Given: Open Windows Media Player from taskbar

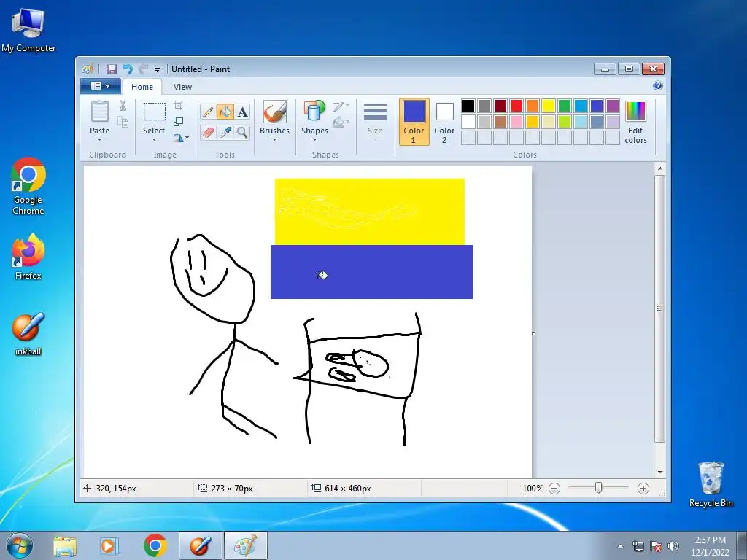Looking at the screenshot, I should pos(109,545).
